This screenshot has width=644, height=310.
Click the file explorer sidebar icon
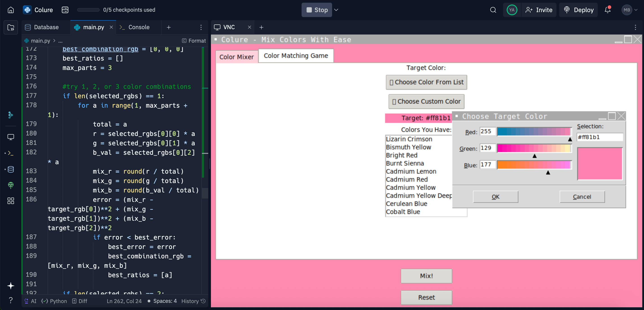(x=11, y=27)
